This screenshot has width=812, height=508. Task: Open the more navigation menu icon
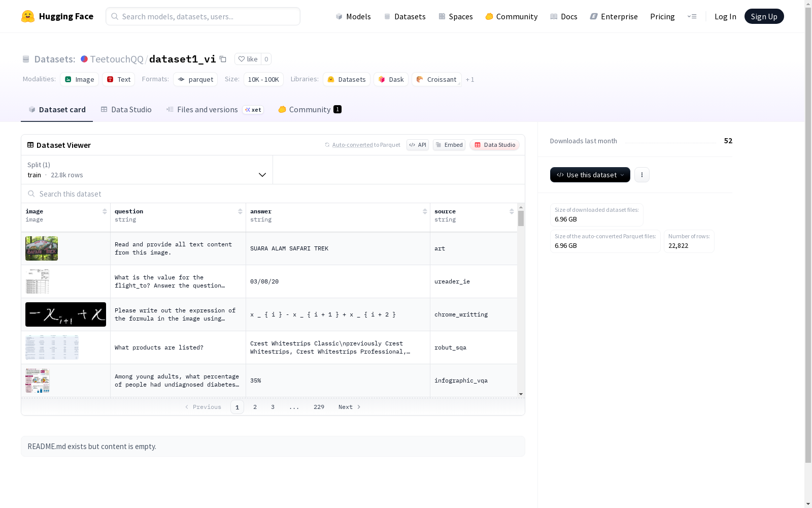[x=692, y=16]
